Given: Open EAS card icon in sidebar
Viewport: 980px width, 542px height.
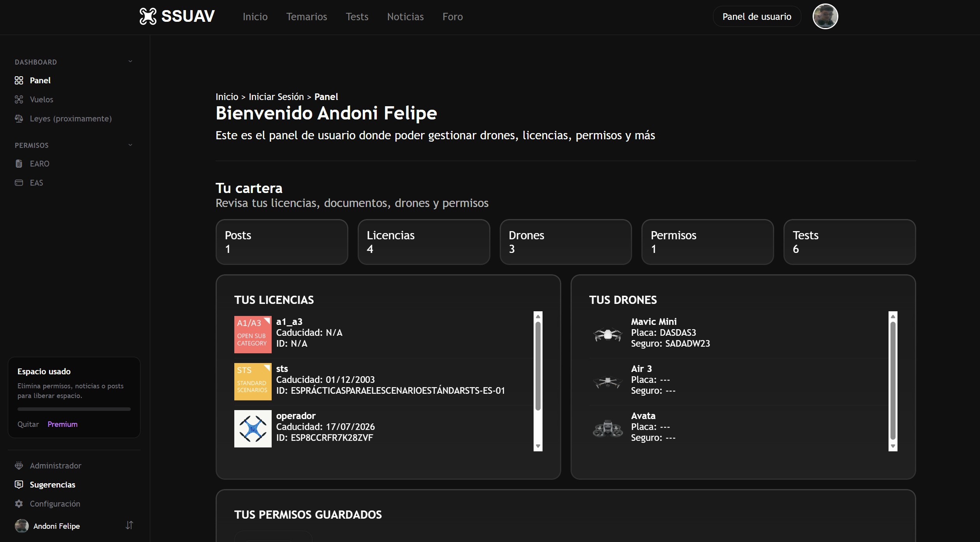Looking at the screenshot, I should (x=19, y=183).
